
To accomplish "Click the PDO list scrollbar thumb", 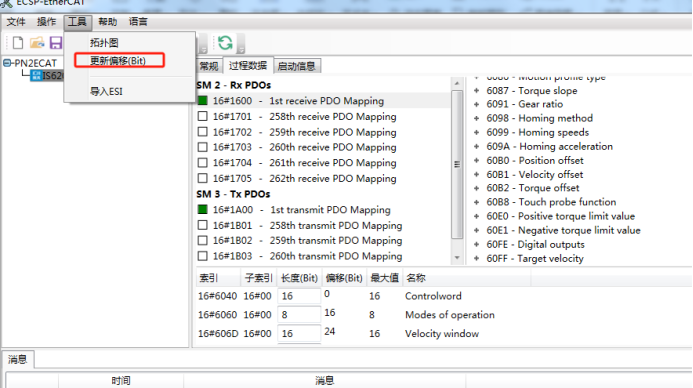I will tap(457, 164).
